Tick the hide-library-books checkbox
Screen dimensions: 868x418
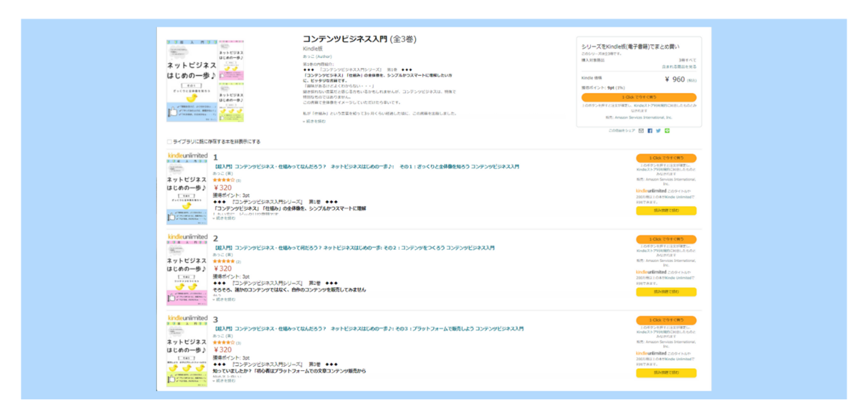click(x=169, y=142)
